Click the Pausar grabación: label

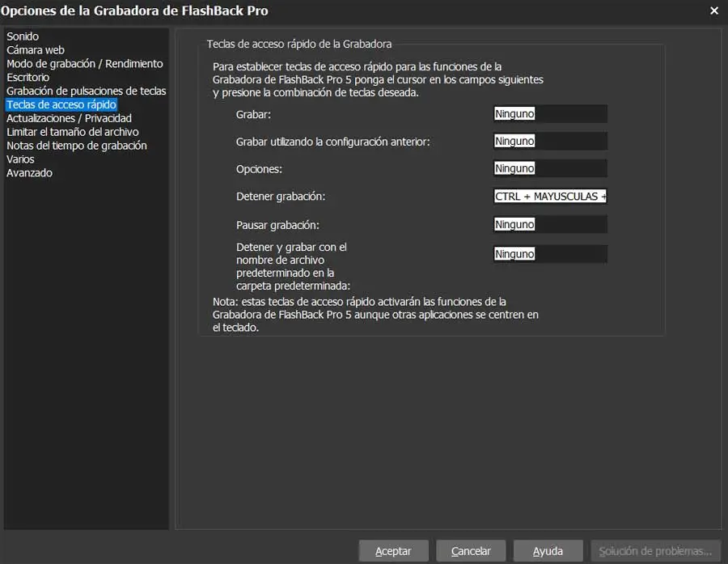pyautogui.click(x=277, y=225)
